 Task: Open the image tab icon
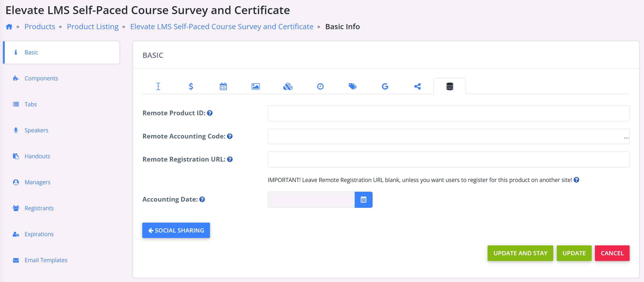[x=256, y=86]
